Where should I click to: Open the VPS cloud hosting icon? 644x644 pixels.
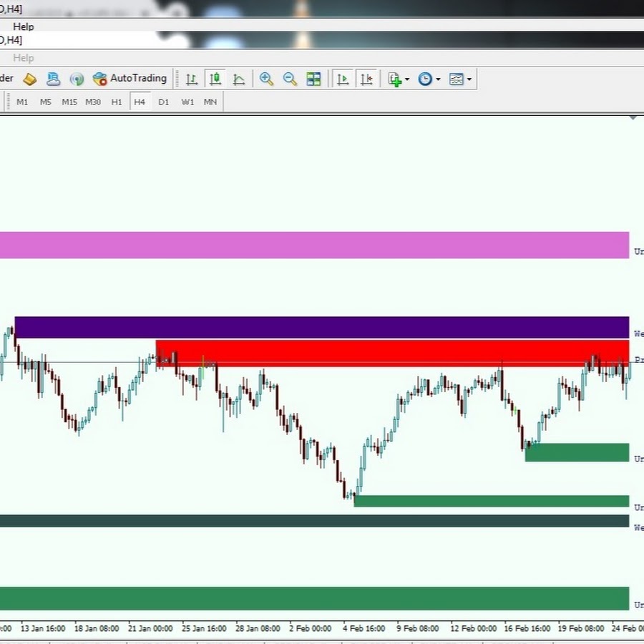53,79
